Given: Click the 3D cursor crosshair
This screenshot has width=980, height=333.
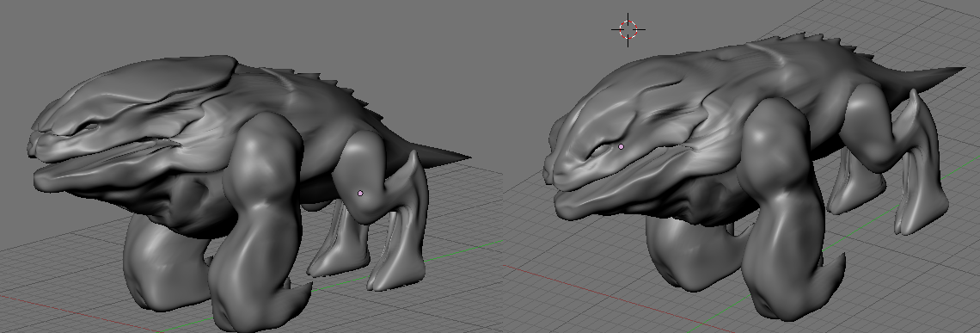Looking at the screenshot, I should 628,28.
